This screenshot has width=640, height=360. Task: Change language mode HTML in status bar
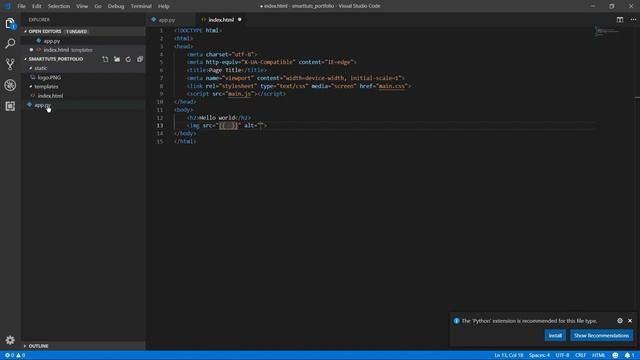click(598, 355)
